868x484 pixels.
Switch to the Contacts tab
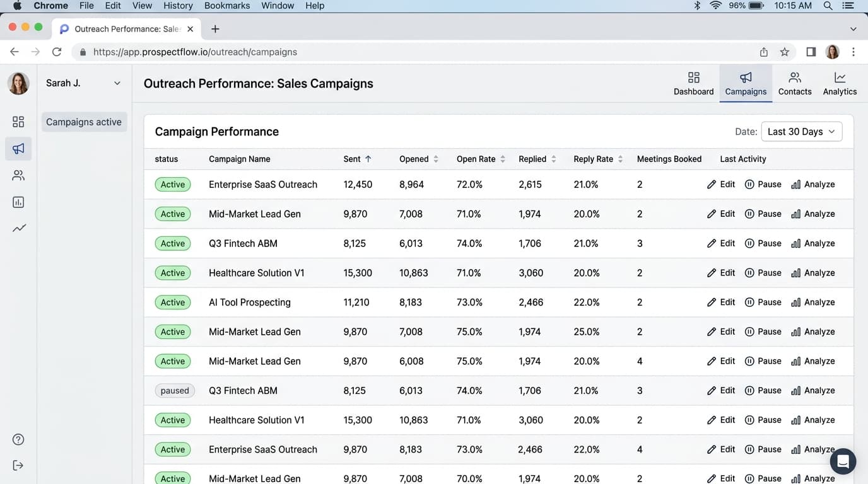(x=795, y=83)
